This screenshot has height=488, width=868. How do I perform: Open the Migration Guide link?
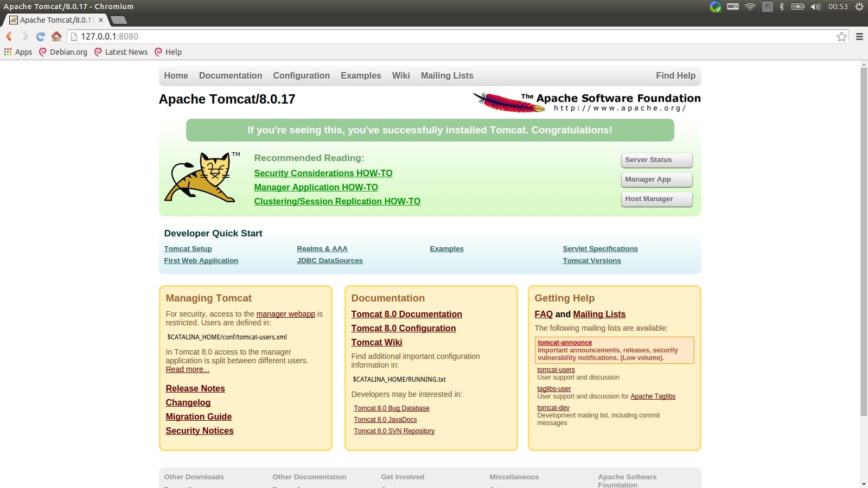click(199, 417)
